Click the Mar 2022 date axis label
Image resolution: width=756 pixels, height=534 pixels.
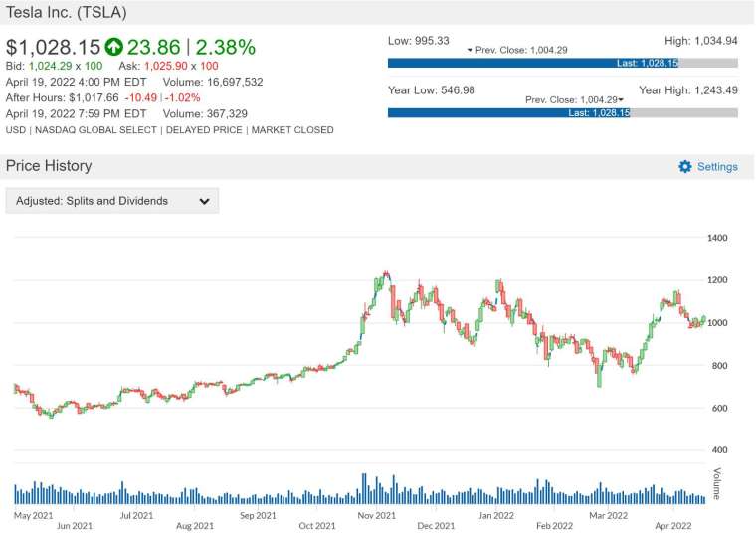tap(609, 515)
